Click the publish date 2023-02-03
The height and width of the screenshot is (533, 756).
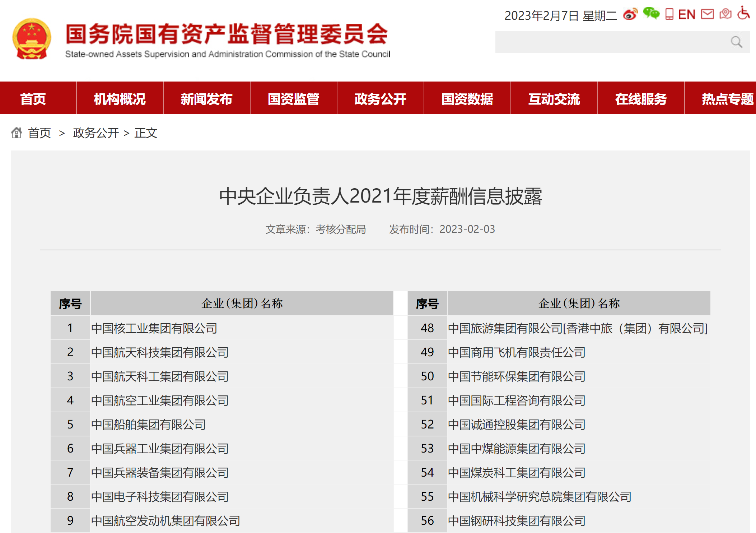tap(467, 229)
